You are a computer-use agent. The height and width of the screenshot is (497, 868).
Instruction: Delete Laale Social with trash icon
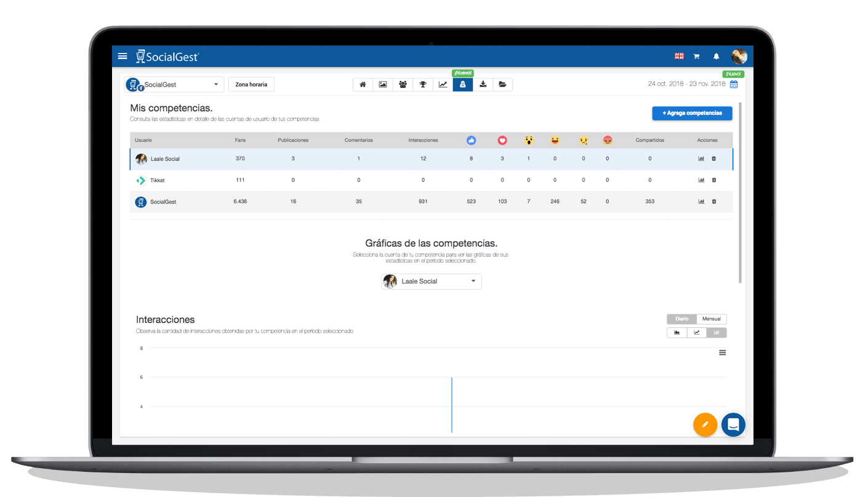(x=714, y=159)
